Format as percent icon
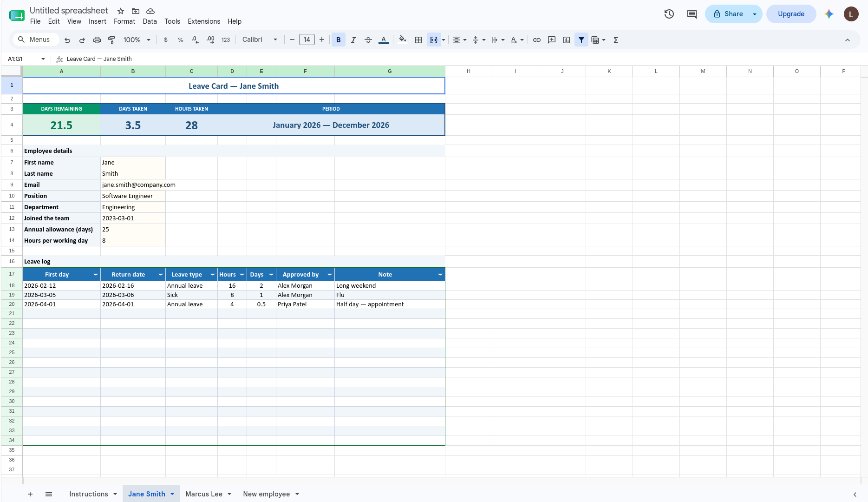Viewport: 868px width, 502px height. (x=181, y=40)
